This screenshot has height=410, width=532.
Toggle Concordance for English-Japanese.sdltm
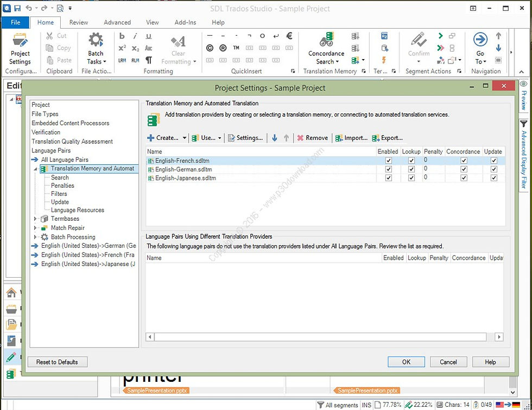point(464,178)
